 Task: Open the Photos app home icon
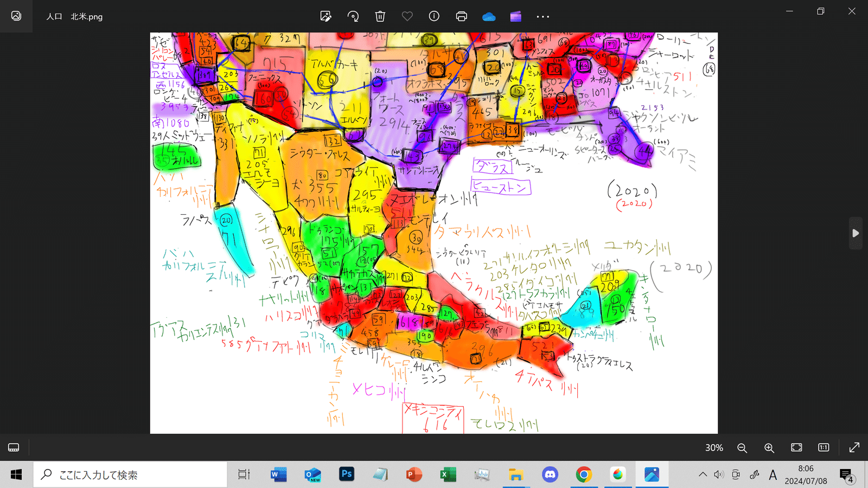(x=16, y=16)
